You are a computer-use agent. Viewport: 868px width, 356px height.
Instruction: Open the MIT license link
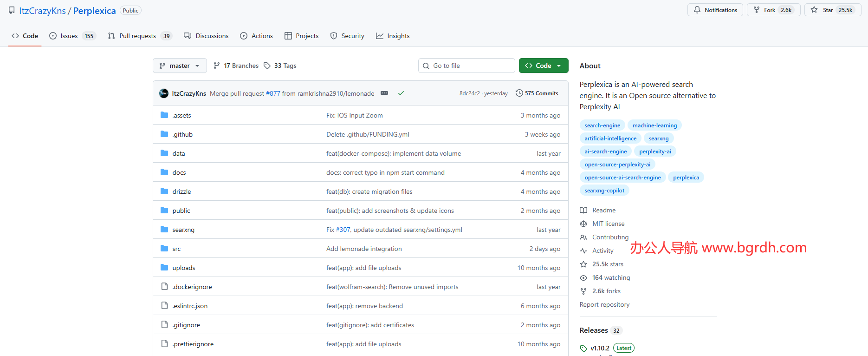(608, 224)
